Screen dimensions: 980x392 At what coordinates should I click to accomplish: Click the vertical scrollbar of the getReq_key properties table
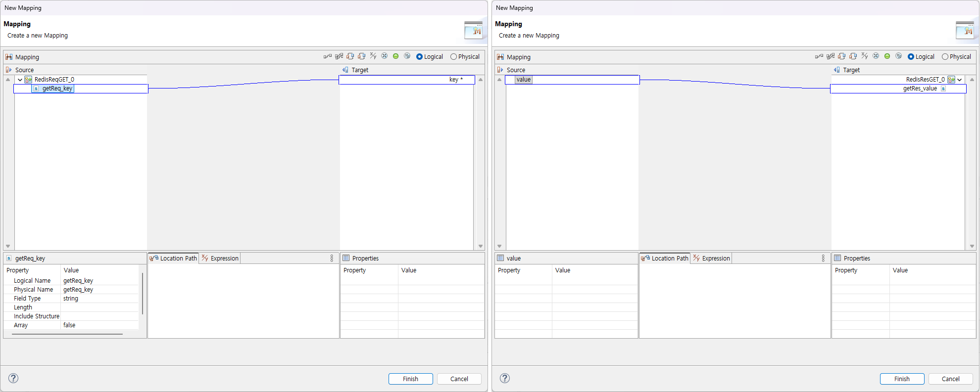(143, 293)
